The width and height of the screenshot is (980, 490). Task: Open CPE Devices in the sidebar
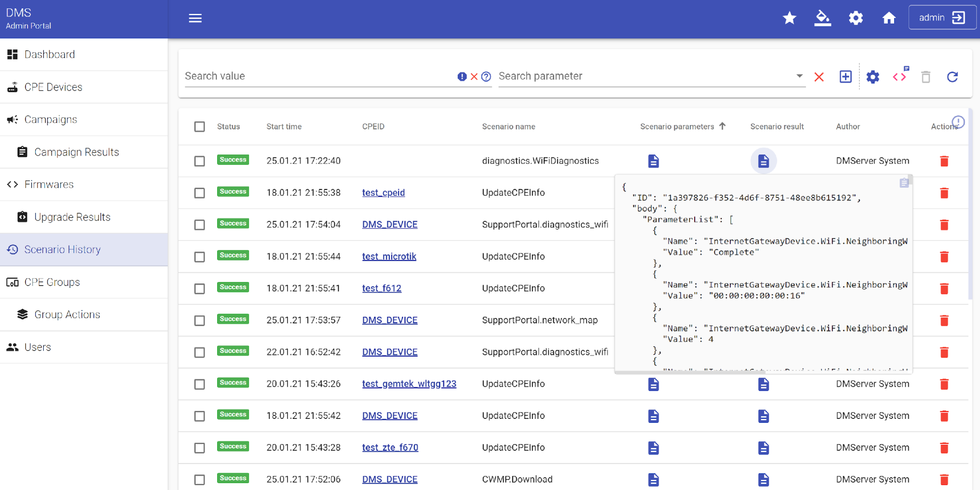coord(53,87)
